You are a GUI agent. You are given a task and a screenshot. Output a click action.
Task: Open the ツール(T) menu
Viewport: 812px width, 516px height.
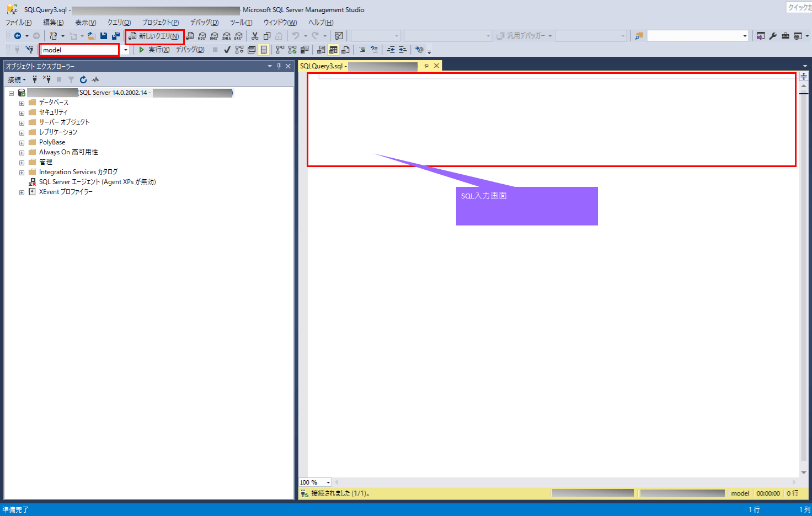coord(241,23)
